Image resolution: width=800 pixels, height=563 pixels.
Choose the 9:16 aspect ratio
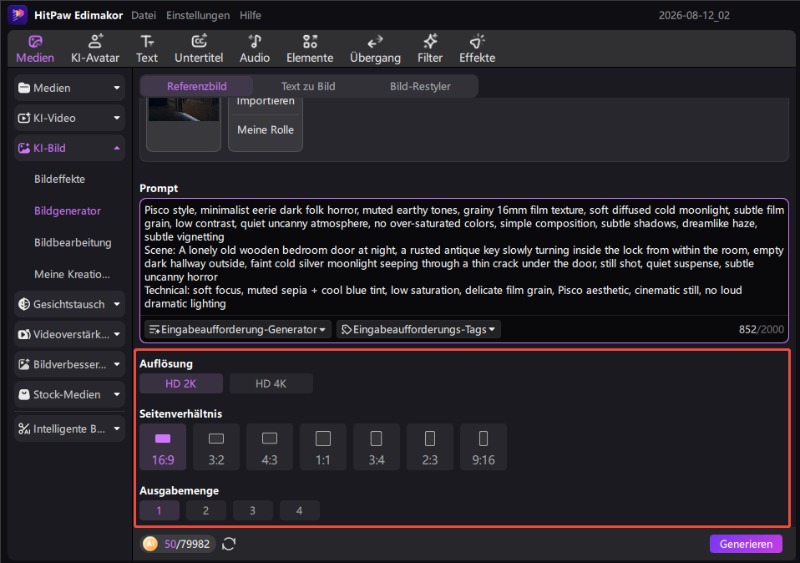click(483, 447)
